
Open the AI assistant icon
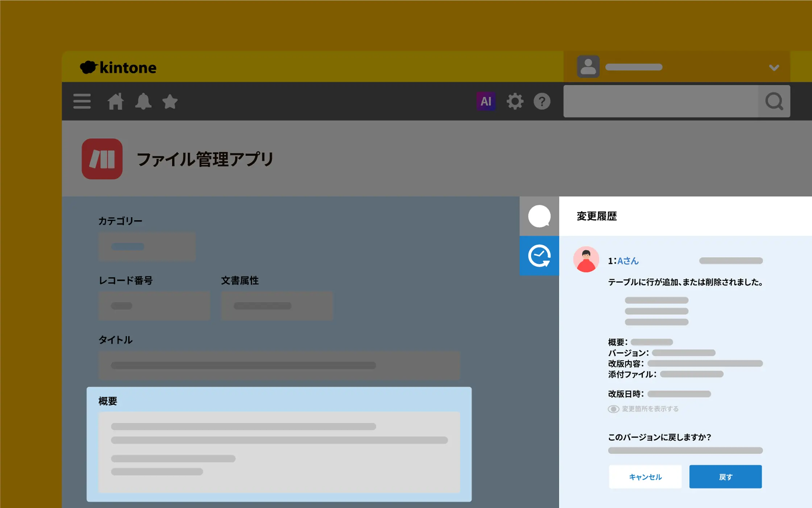pos(486,101)
